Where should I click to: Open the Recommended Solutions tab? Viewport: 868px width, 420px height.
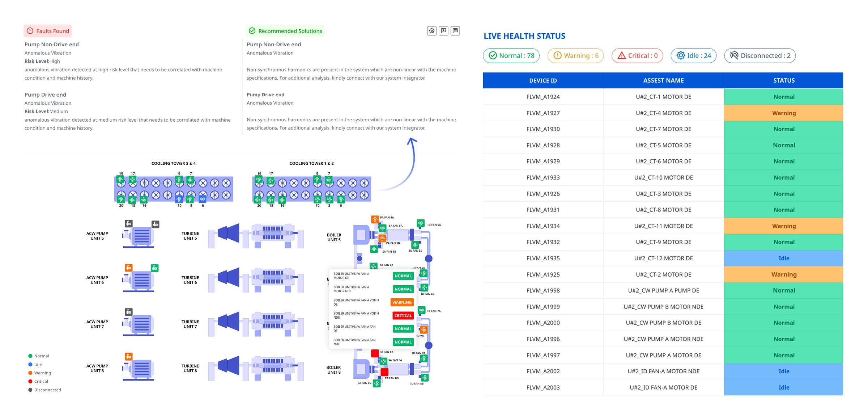tap(285, 31)
